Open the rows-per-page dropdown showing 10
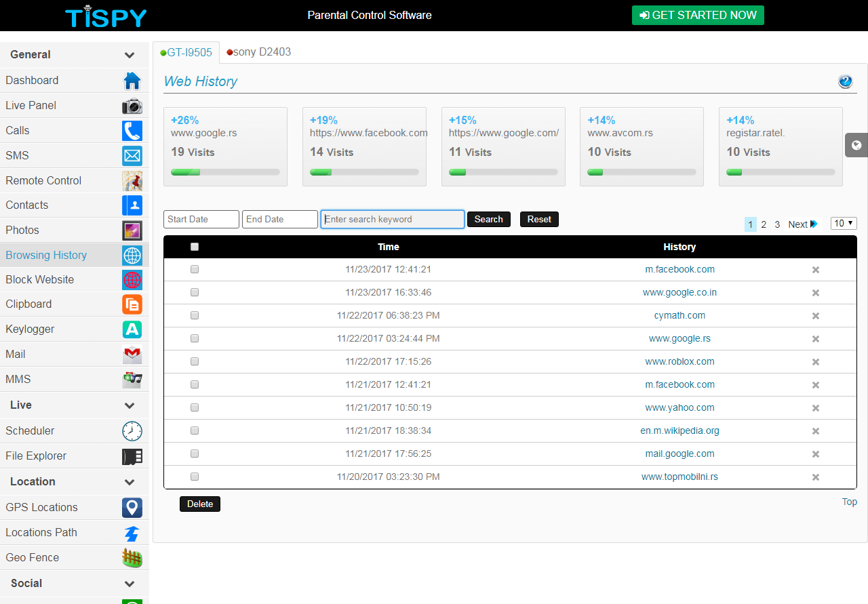 [x=844, y=223]
